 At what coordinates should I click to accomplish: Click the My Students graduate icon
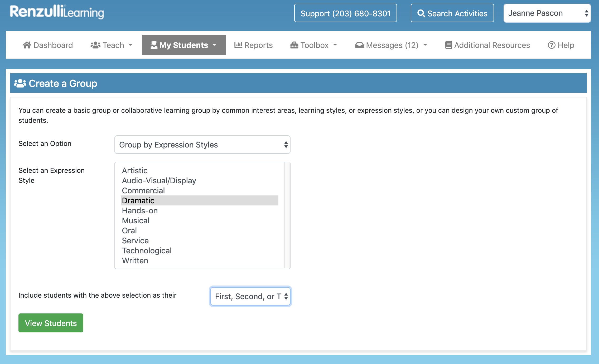point(154,45)
